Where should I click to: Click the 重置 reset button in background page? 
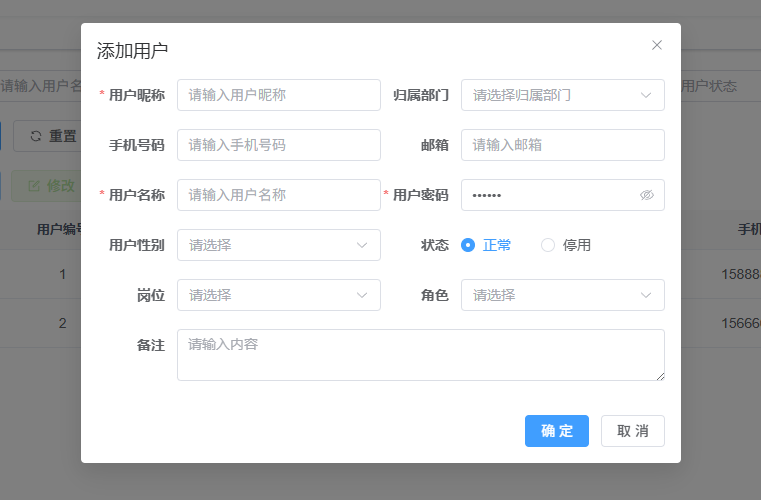pos(48,136)
